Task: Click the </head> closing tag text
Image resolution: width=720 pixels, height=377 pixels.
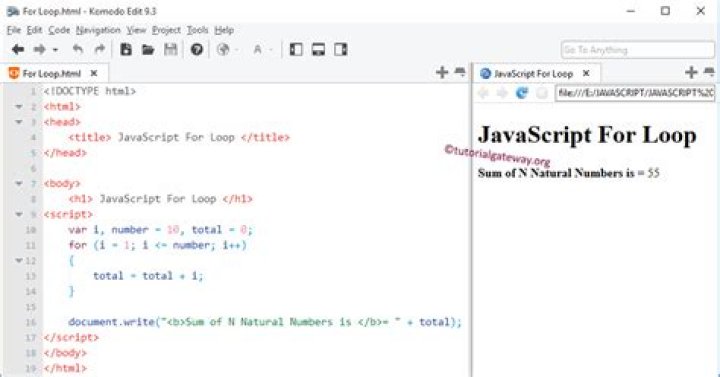Action: 65,153
